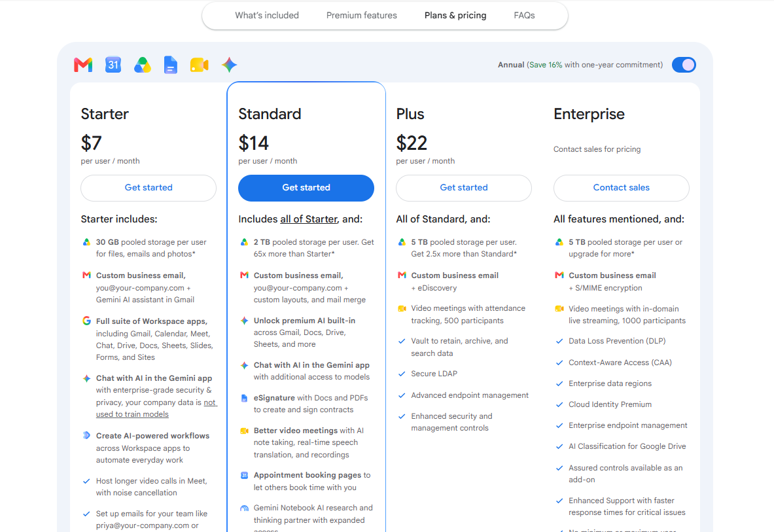
Task: Click Gemini icon beside Standard Chat with AI
Action: pos(244,365)
